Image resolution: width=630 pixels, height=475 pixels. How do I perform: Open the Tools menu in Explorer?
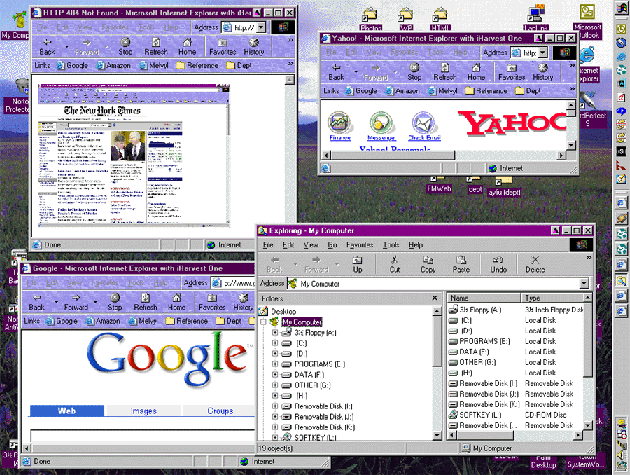(391, 244)
